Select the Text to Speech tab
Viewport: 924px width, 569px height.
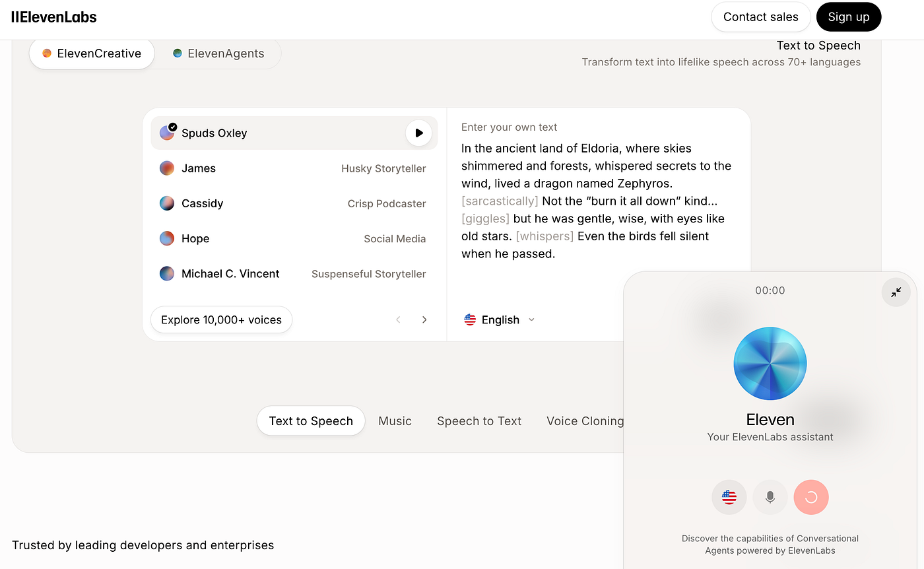tap(311, 421)
